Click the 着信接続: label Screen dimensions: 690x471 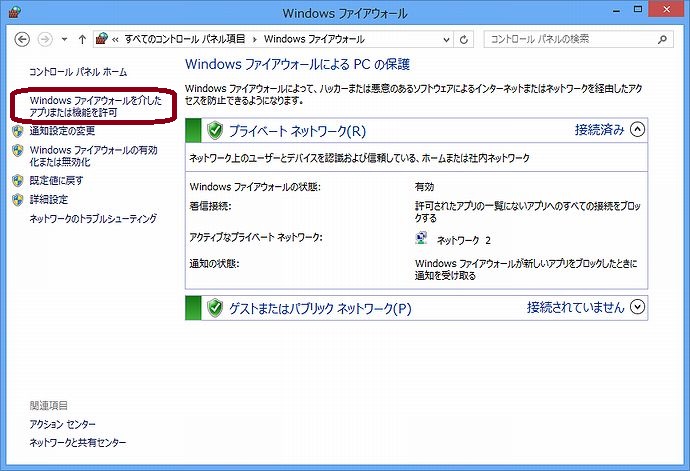(x=210, y=206)
